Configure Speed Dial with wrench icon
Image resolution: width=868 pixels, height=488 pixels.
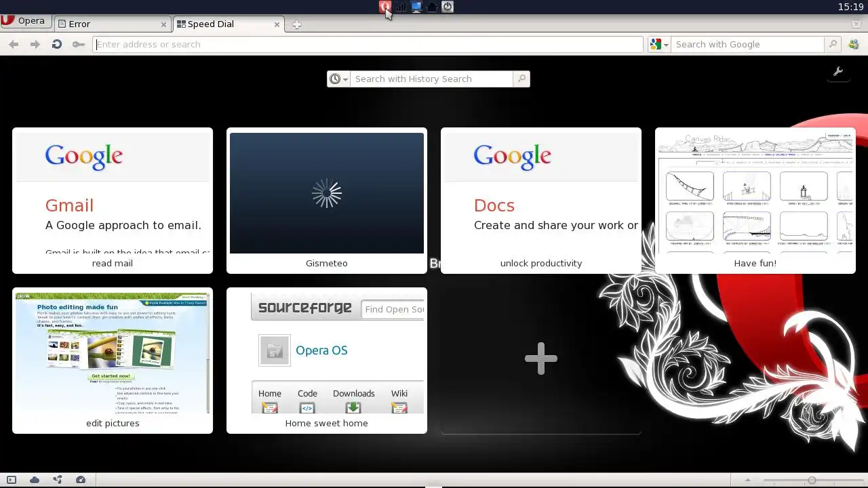pos(838,72)
